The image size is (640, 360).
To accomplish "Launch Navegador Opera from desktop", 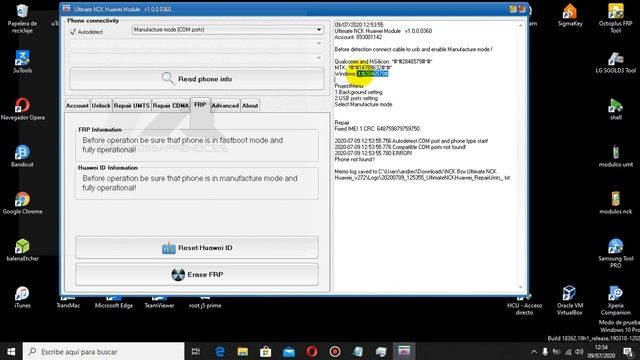I will (x=22, y=109).
